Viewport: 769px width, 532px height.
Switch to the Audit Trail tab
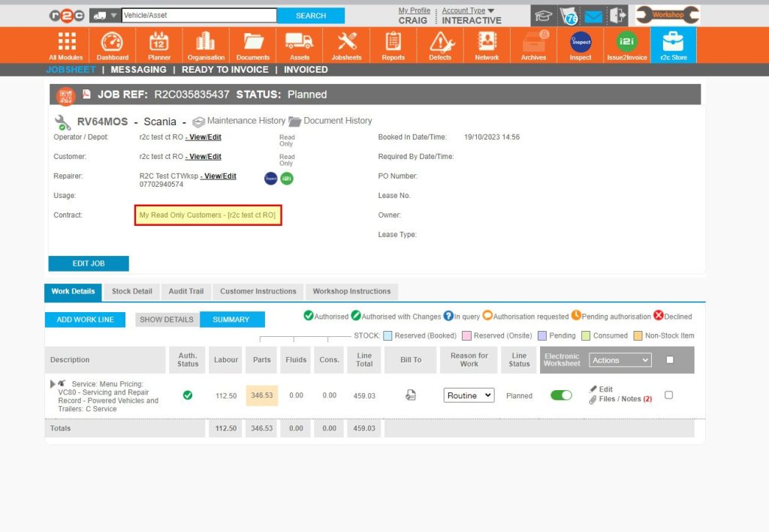tap(186, 291)
